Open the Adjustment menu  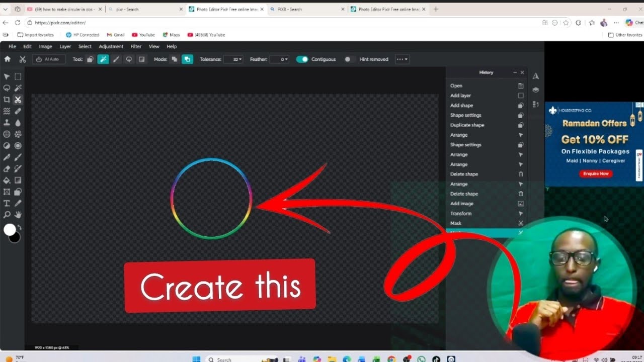coord(111,46)
